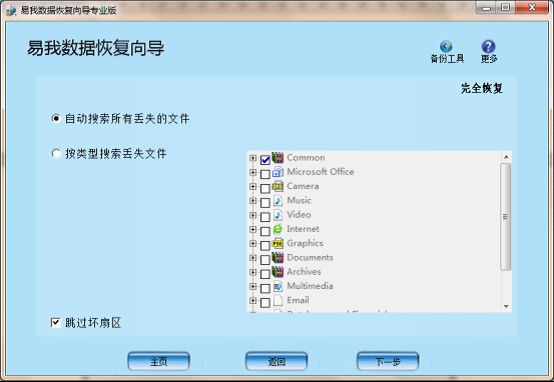Click the file type list scrollbar thumb
Screen dimensions: 554x382
pyautogui.click(x=506, y=217)
